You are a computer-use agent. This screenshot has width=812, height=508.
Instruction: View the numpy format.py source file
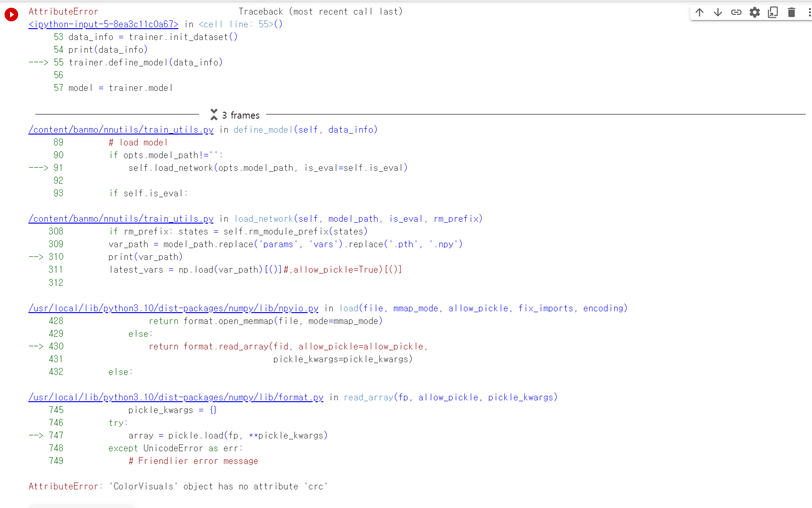(x=176, y=397)
